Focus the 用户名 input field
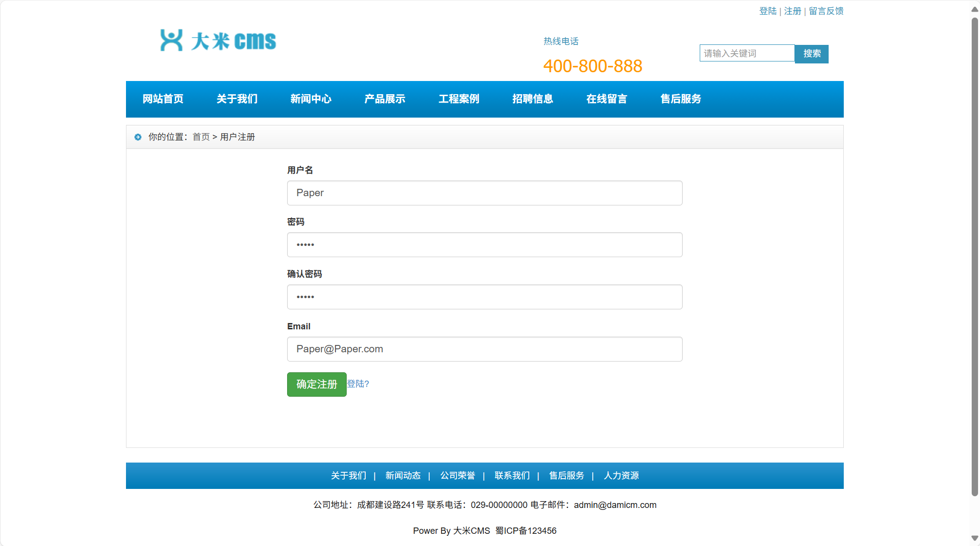Viewport: 980px width, 546px height. point(484,193)
